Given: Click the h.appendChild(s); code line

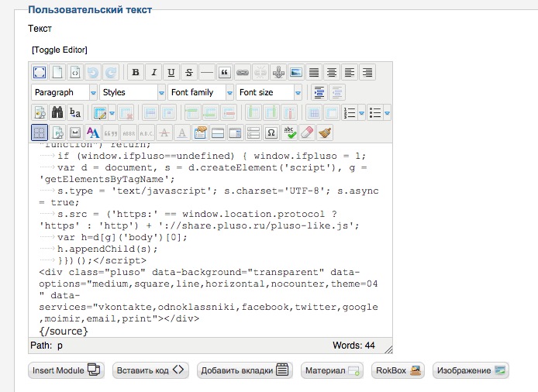Looking at the screenshot, I should pyautogui.click(x=108, y=249).
